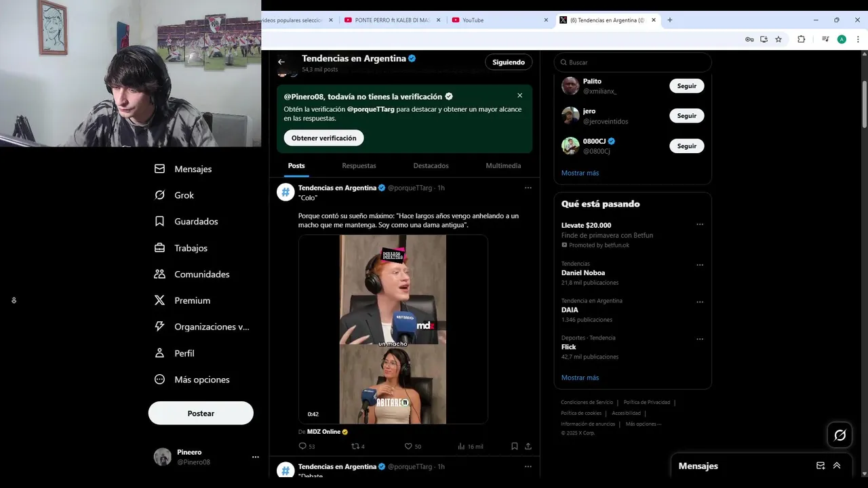Open Perfil in the sidebar
The image size is (868, 488).
pyautogui.click(x=174, y=353)
